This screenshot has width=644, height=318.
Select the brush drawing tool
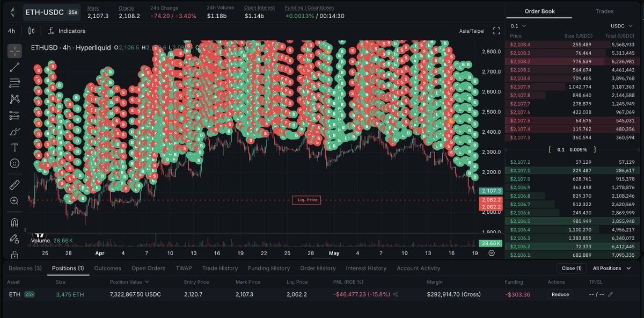point(14,131)
